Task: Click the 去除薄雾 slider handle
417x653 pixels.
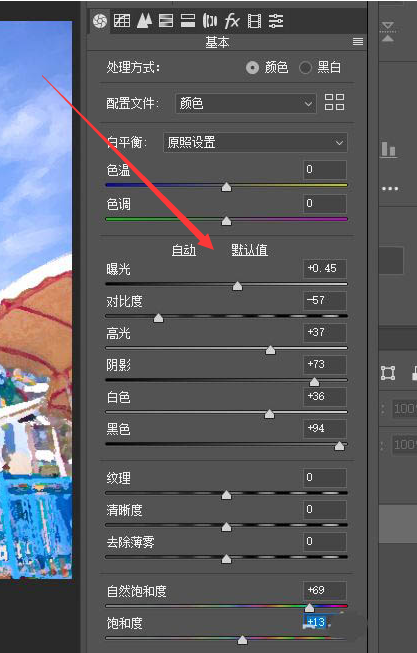Action: tap(226, 558)
